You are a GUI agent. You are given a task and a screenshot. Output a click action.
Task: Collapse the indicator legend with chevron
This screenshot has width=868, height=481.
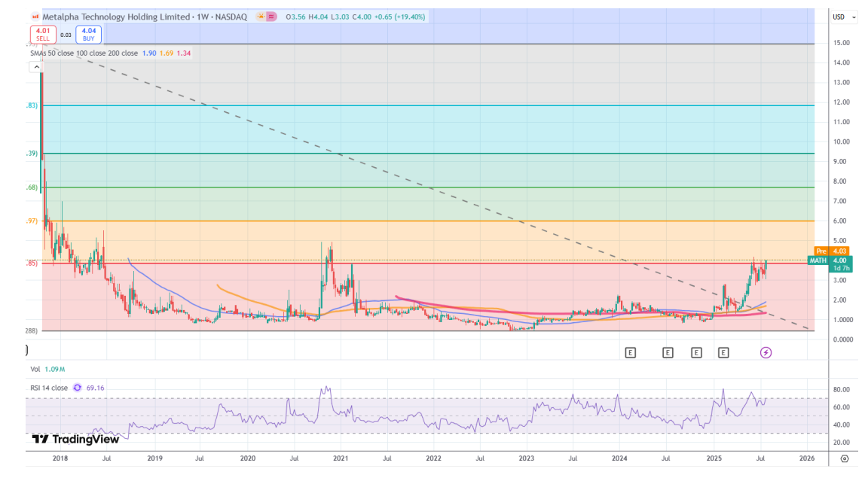[x=36, y=67]
